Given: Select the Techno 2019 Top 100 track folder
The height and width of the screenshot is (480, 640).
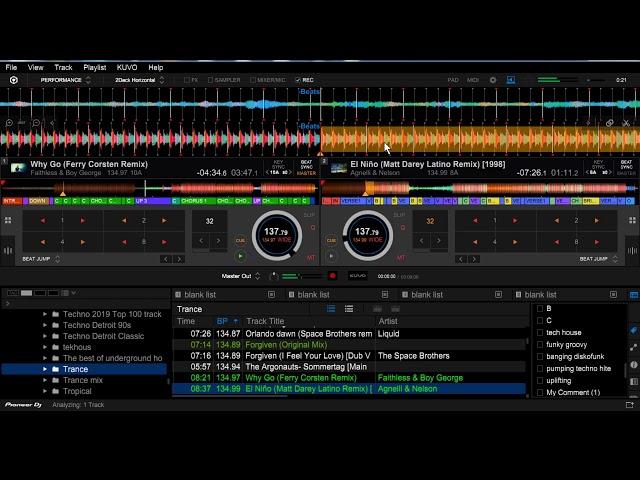Looking at the screenshot, I should pos(112,314).
